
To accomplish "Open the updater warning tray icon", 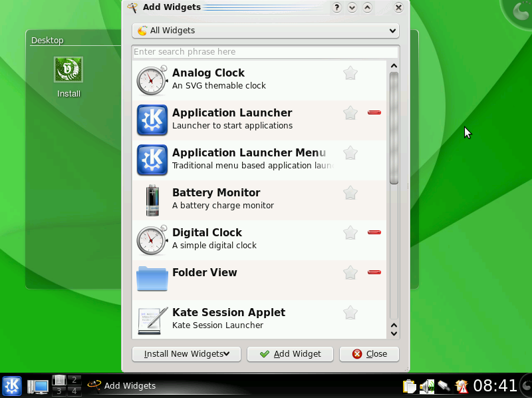I will tap(462, 386).
